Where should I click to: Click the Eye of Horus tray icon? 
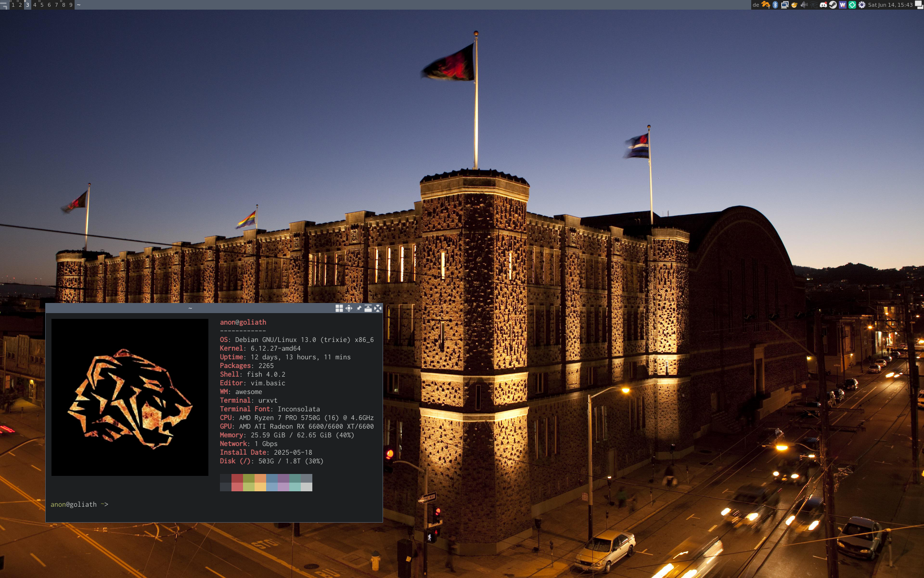click(x=813, y=5)
